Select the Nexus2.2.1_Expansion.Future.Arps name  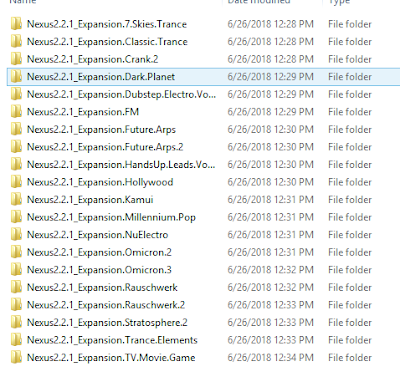(x=101, y=130)
